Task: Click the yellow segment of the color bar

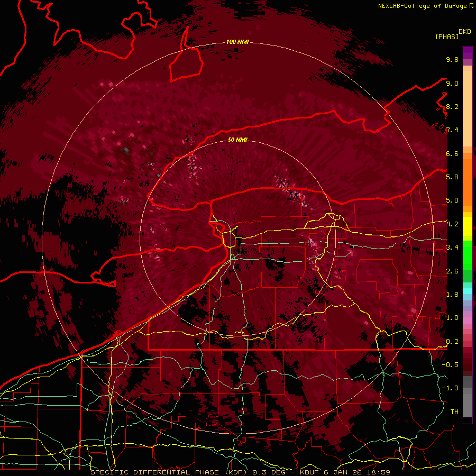Action: (467, 226)
